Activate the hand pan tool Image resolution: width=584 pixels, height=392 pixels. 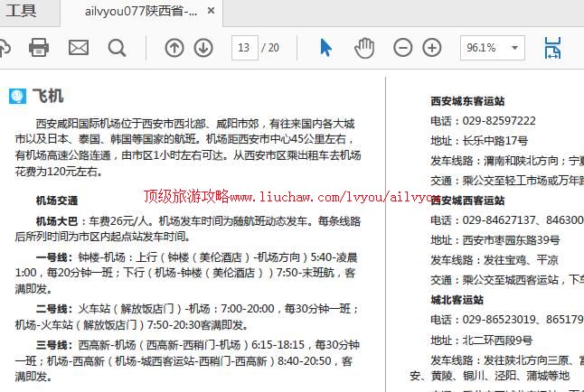tap(363, 47)
